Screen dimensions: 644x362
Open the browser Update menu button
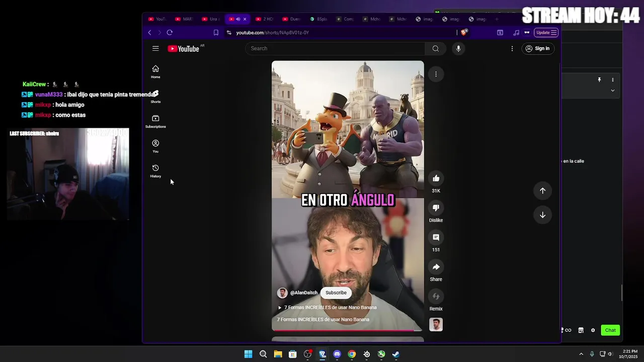pos(546,33)
